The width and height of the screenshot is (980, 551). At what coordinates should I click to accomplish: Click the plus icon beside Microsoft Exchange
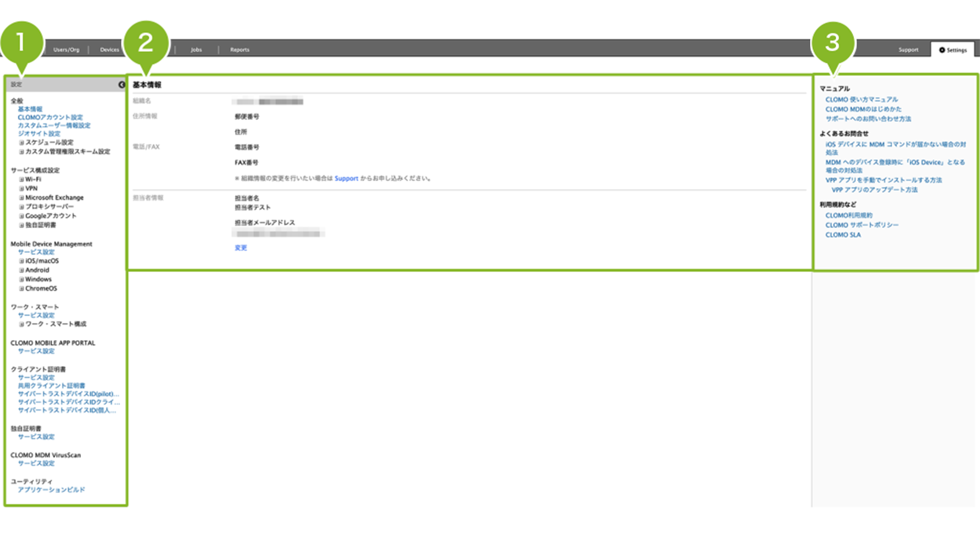tap(21, 198)
